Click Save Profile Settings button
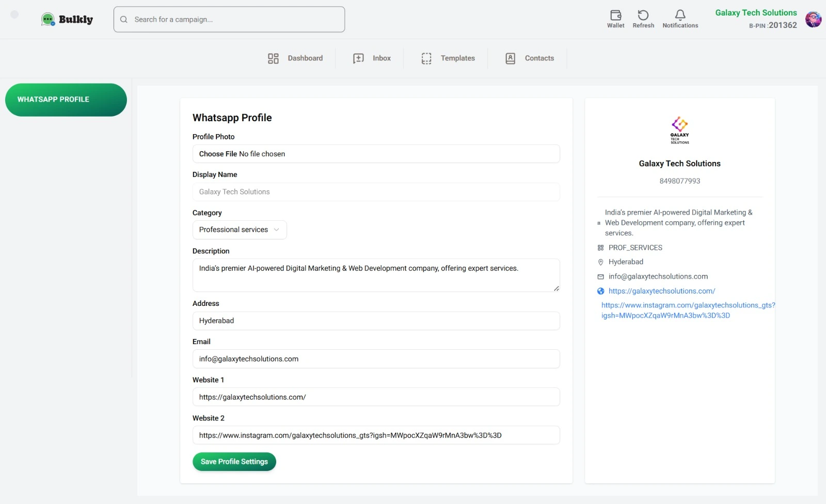 tap(234, 462)
